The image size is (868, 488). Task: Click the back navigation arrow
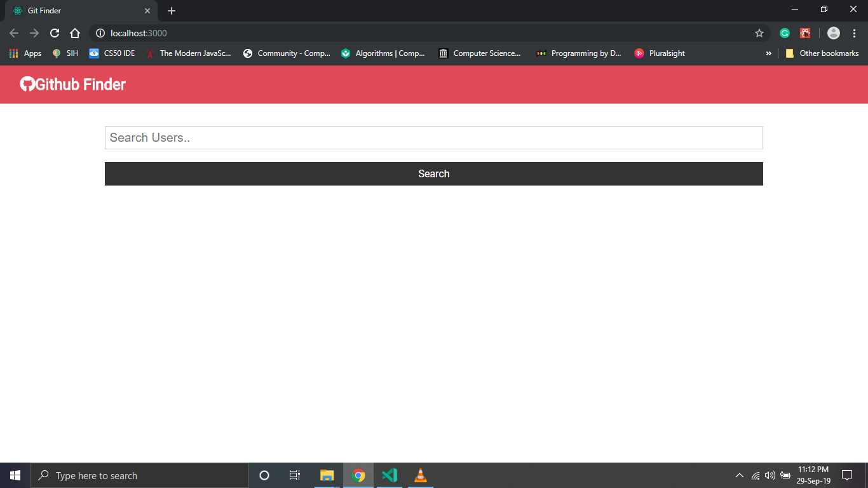pyautogui.click(x=13, y=33)
